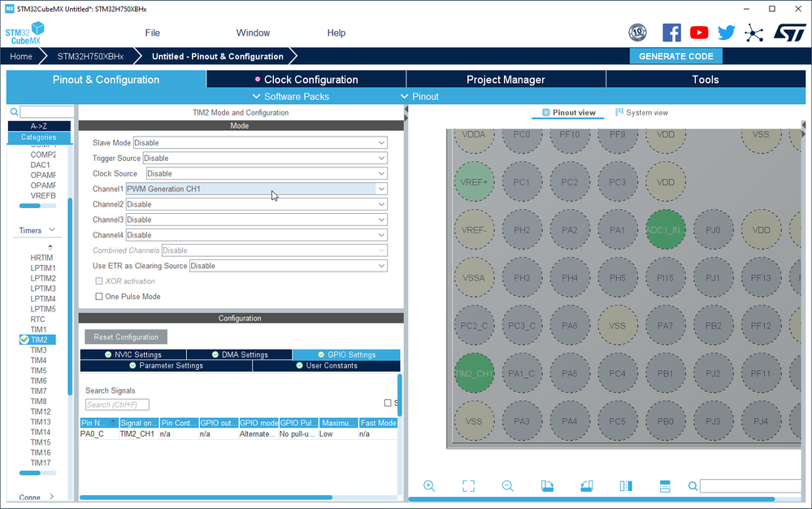
Task: Click the 10-year anniversary badge icon
Action: (638, 33)
